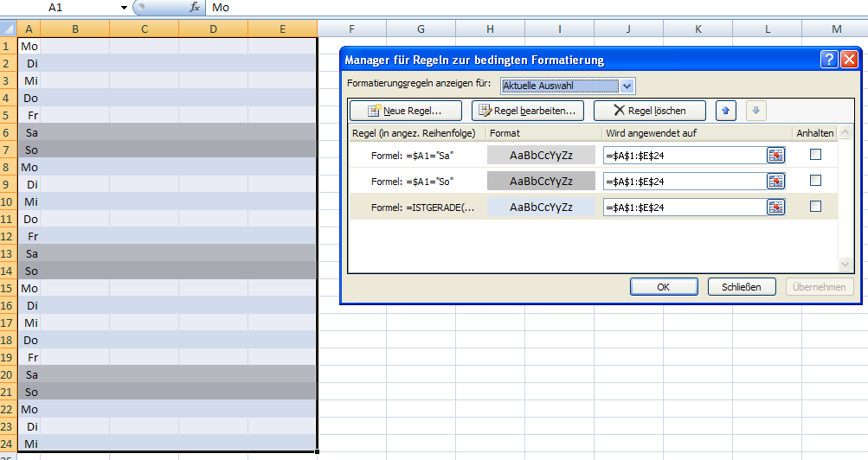Click the Name Box showing A1
Image resolution: width=868 pixels, height=460 pixels.
pos(55,7)
